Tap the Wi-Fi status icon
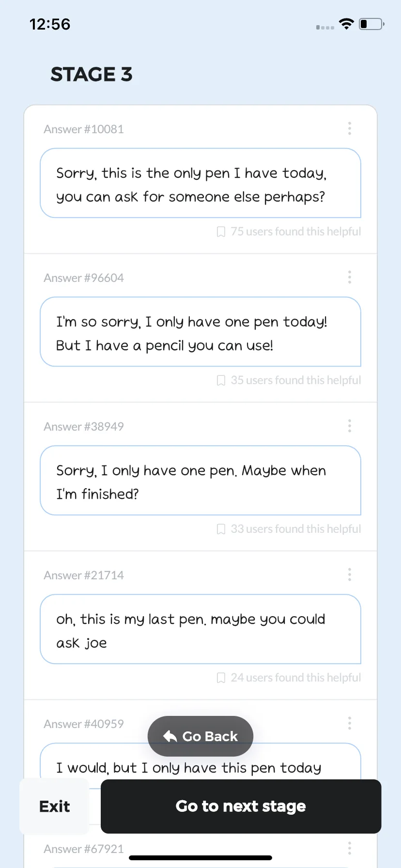This screenshot has height=868, width=401. (346, 24)
